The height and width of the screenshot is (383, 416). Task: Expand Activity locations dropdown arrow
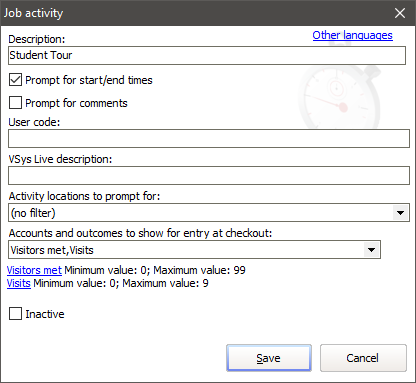pos(400,213)
